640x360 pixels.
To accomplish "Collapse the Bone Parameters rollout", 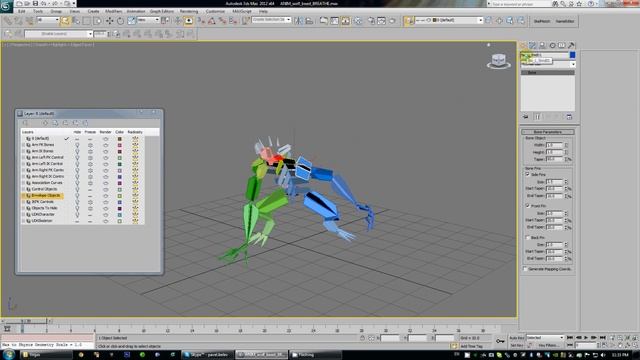I will [548, 132].
